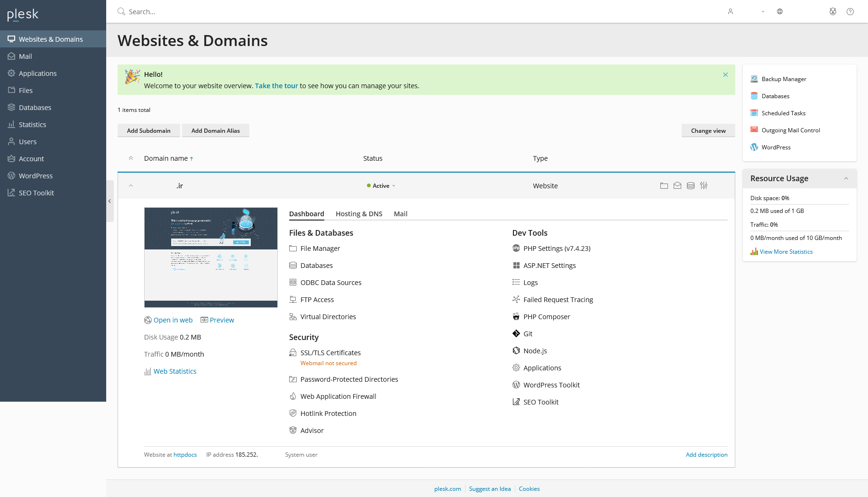Open Backup Manager from the right panel
This screenshot has width=868, height=497.
click(x=784, y=79)
